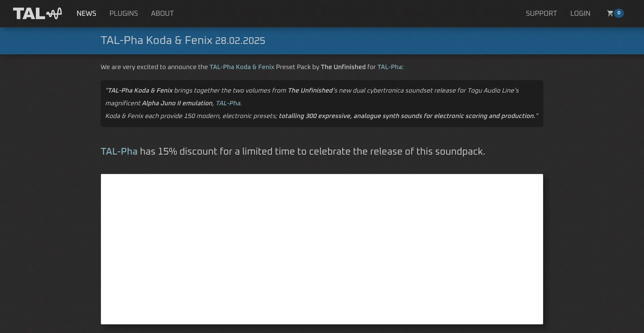Click the 15% discount announcement text
This screenshot has height=333, width=644.
coord(312,152)
